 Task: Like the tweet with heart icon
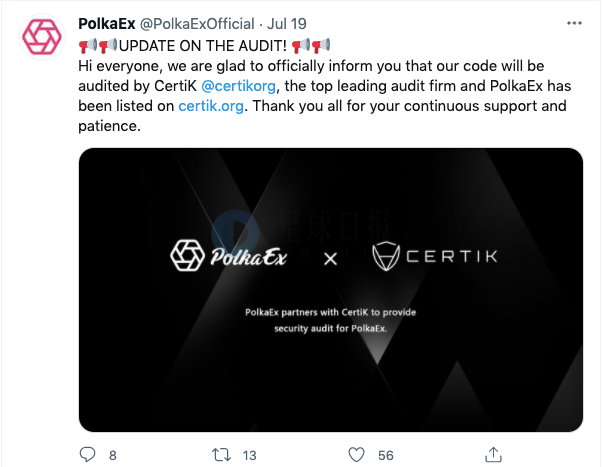[356, 455]
